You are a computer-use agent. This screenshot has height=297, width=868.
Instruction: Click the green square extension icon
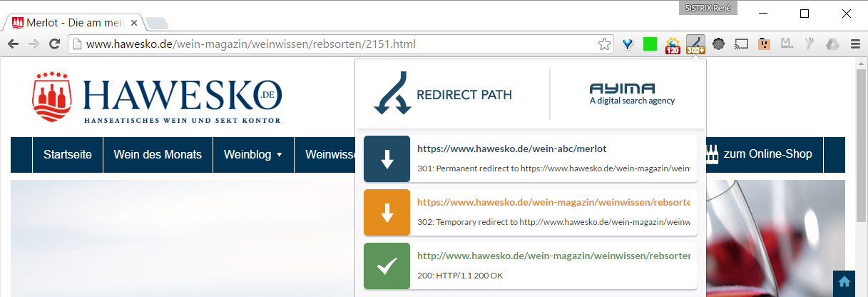pyautogui.click(x=650, y=44)
